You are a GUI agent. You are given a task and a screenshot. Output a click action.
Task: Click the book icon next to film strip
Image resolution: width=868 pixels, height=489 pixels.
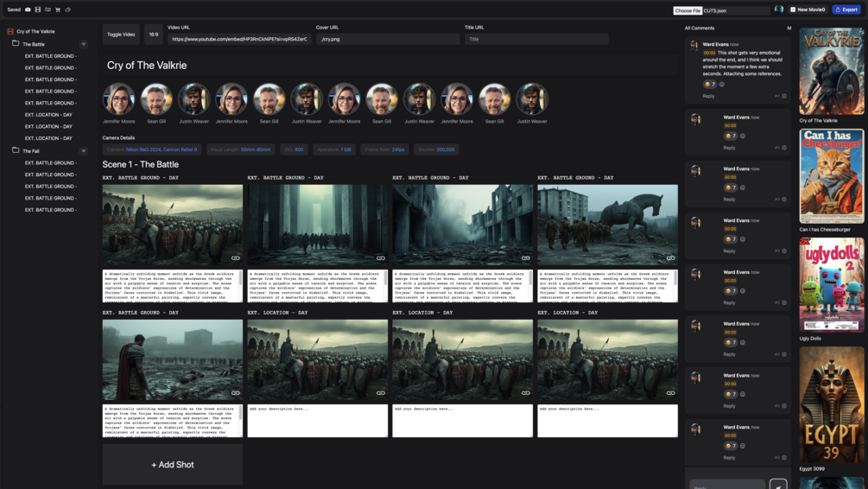click(x=48, y=10)
